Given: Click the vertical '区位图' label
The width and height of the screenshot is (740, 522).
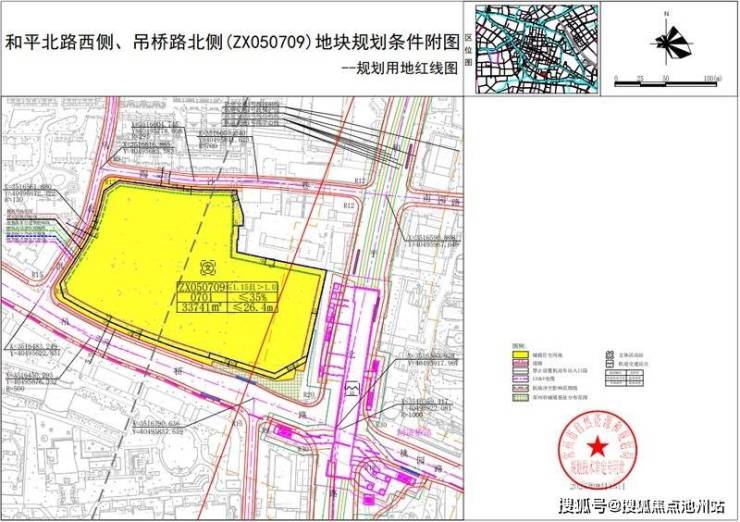Looking at the screenshot, I should (469, 49).
